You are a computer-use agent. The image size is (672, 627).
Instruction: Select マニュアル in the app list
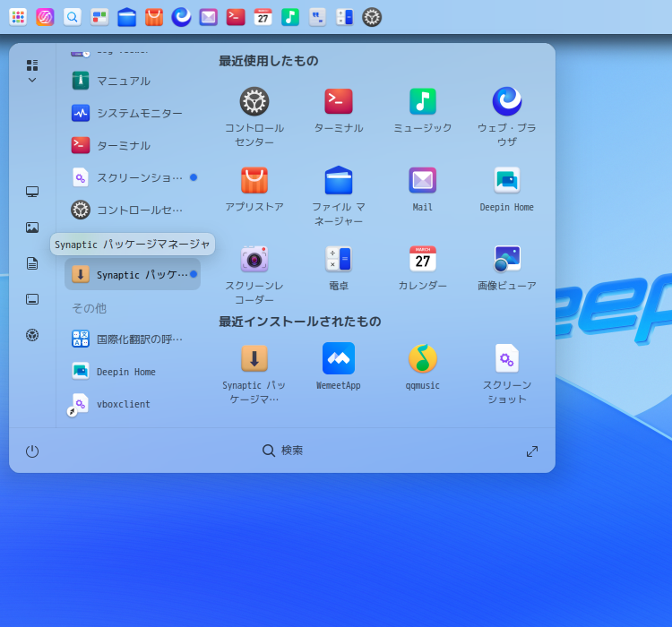124,81
